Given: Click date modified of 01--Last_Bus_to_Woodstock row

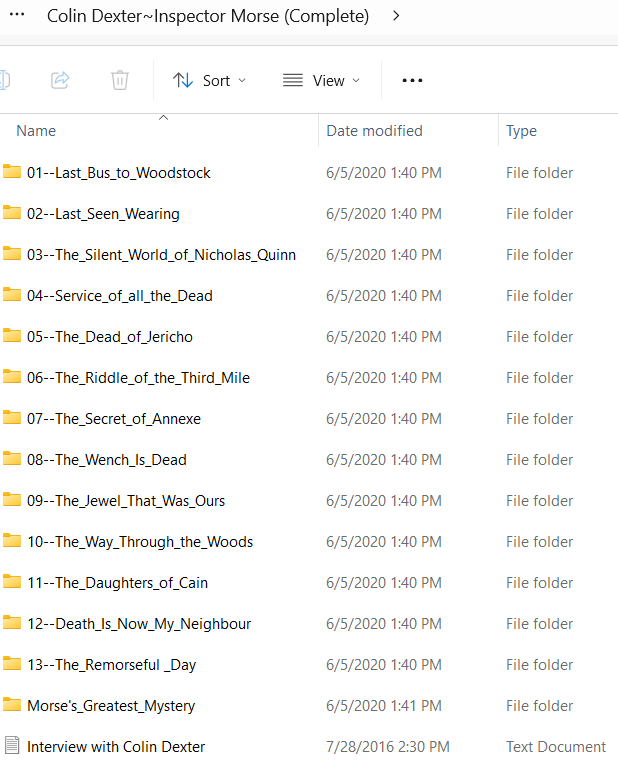Looking at the screenshot, I should 384,173.
